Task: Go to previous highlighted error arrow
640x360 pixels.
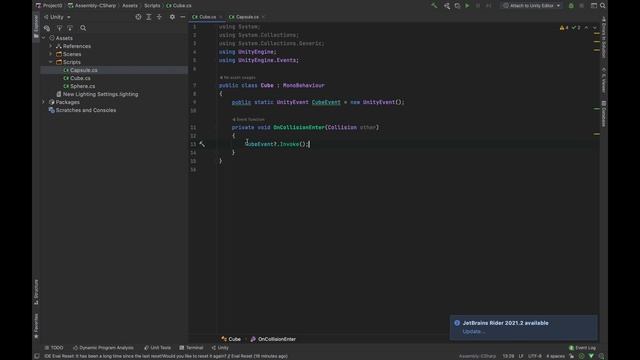Action: 587,28
